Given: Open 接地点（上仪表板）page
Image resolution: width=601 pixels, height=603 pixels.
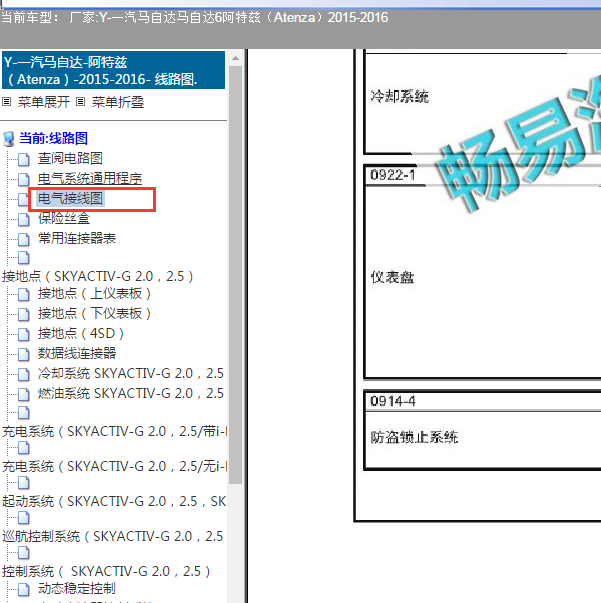Looking at the screenshot, I should (94, 294).
